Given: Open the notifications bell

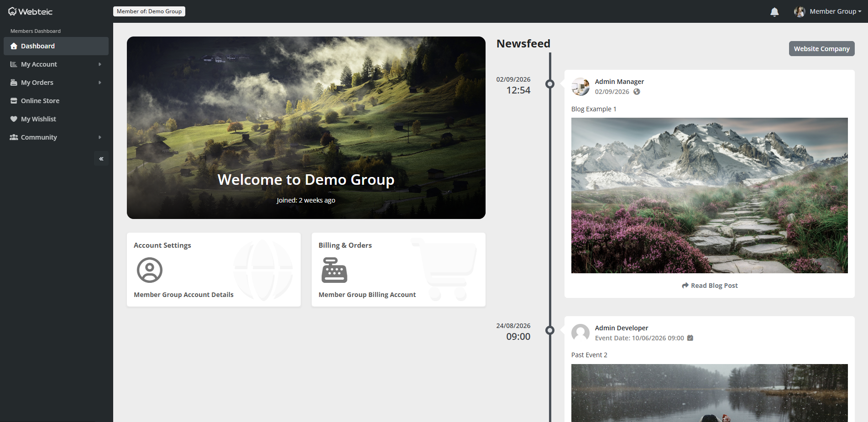Looking at the screenshot, I should [774, 12].
